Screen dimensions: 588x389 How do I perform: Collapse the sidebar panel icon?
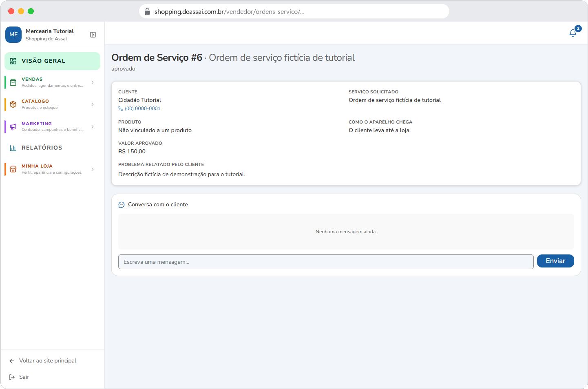[x=93, y=35]
